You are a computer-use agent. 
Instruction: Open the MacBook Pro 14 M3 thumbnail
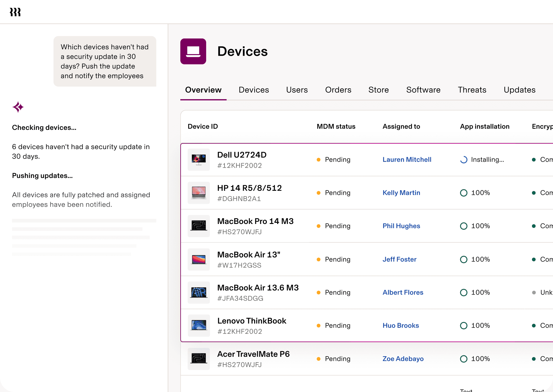(199, 226)
